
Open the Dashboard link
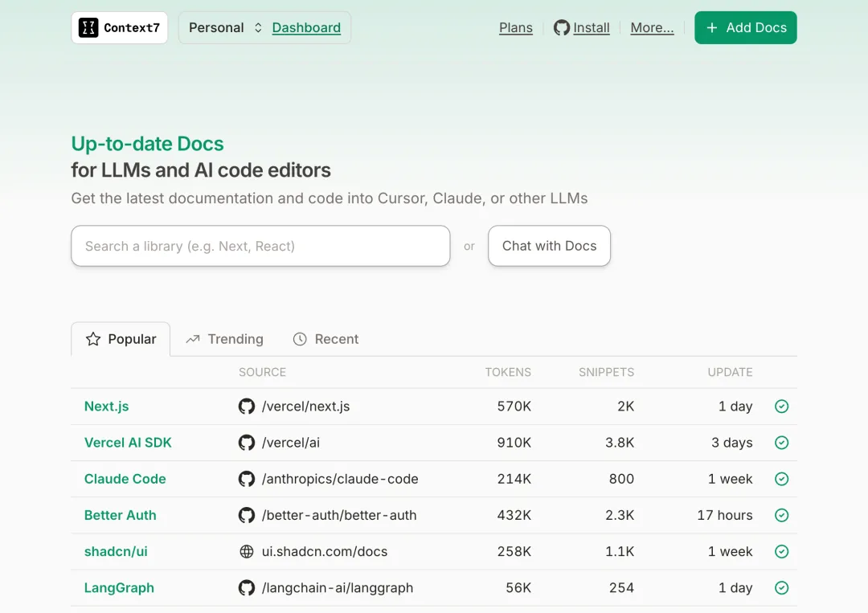pos(306,28)
